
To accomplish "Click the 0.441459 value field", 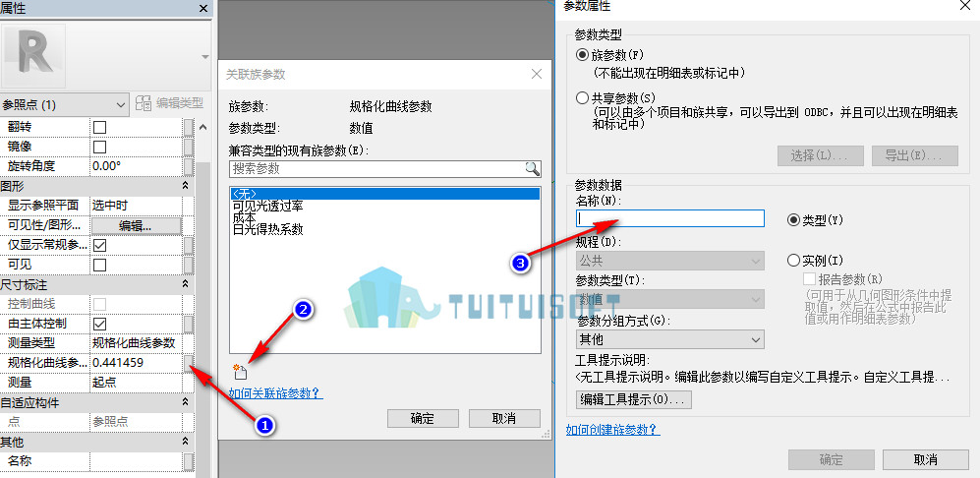I will tap(137, 362).
